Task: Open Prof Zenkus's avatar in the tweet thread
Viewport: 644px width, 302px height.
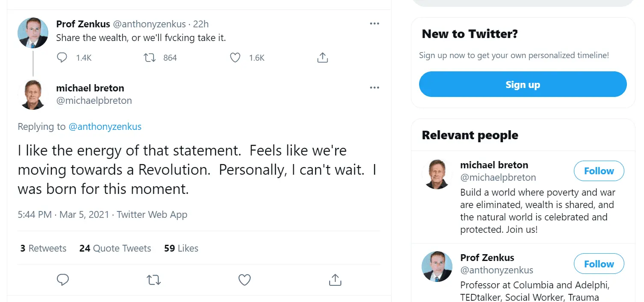Action: 33,33
